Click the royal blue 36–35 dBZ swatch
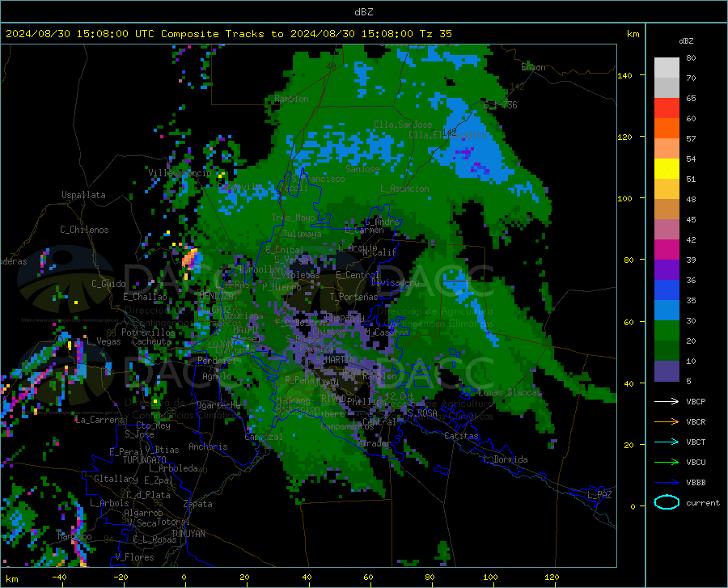The width and height of the screenshot is (728, 588). click(667, 290)
